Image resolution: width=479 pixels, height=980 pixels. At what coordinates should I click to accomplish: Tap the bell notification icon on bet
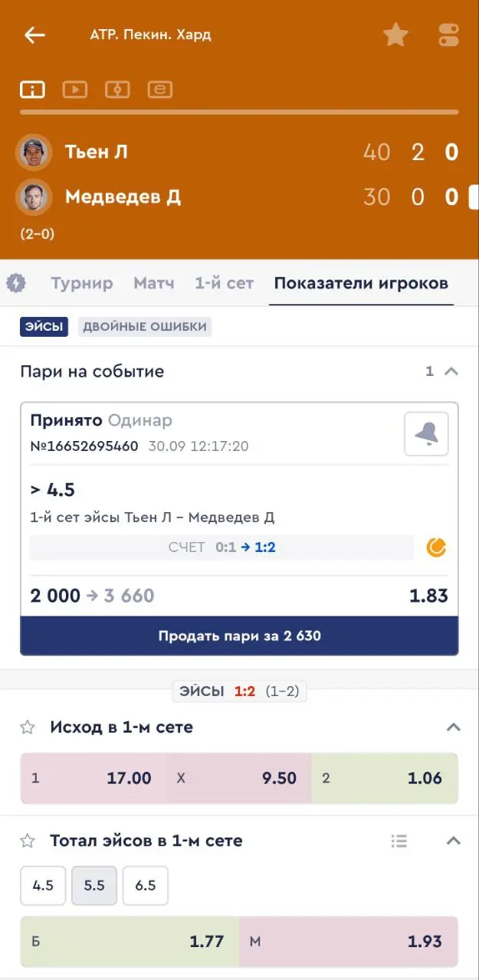click(x=426, y=434)
